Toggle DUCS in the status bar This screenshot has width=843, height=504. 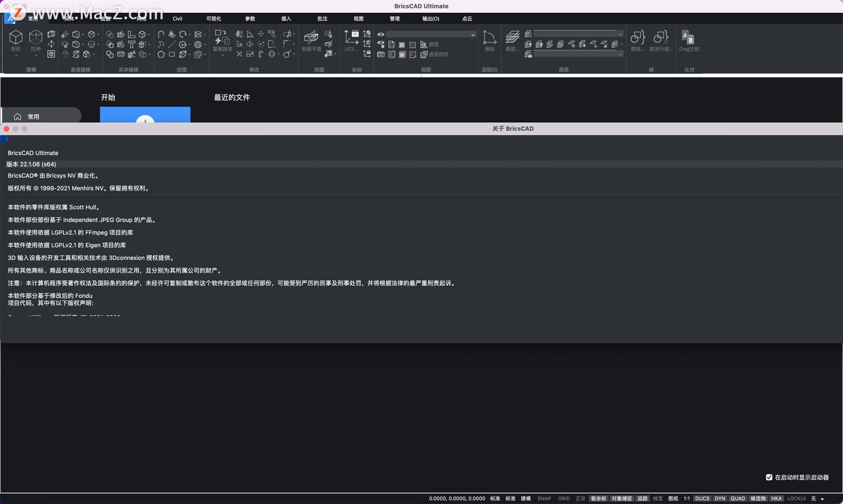[702, 499]
